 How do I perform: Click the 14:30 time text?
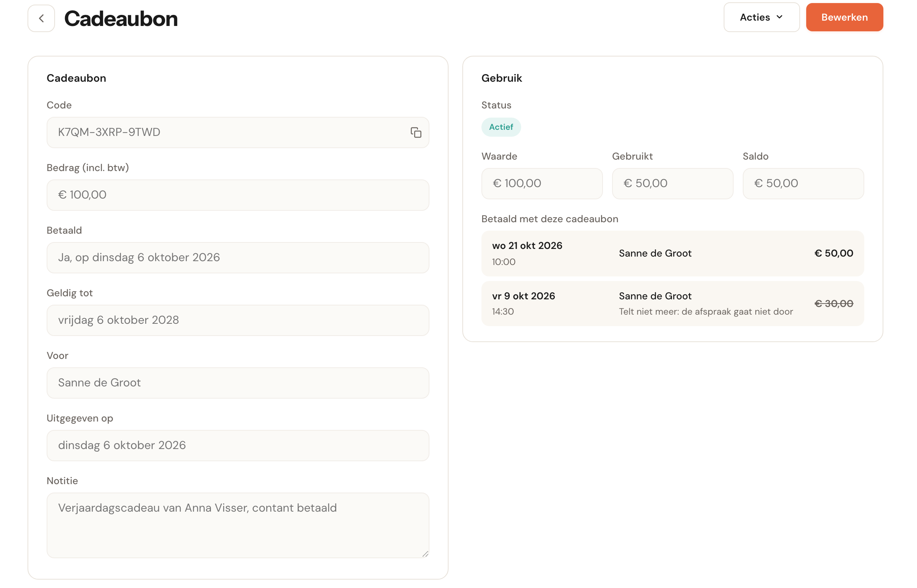(503, 312)
